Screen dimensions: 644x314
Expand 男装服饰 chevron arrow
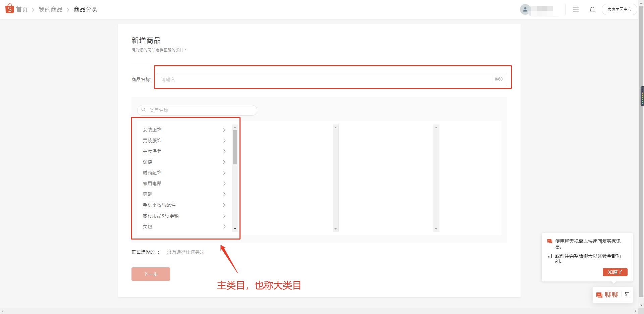[224, 141]
